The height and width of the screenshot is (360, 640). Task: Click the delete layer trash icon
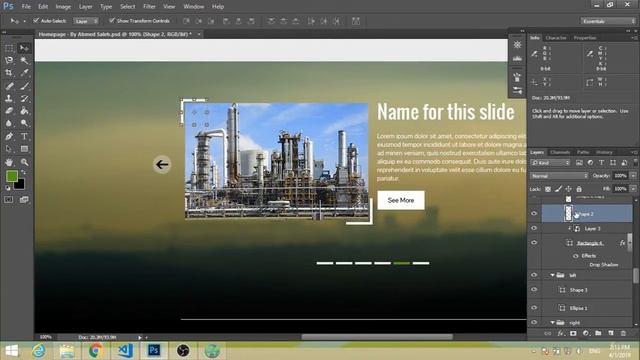[x=623, y=333]
